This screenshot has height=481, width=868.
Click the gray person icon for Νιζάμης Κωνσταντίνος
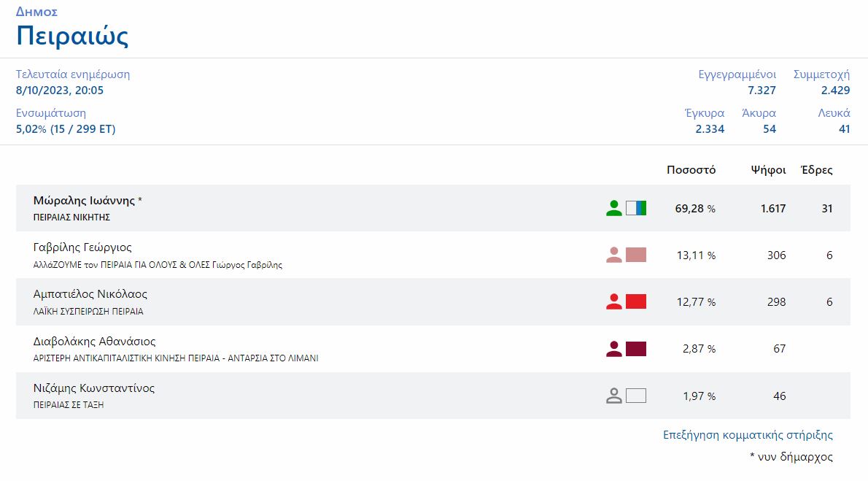tap(614, 396)
